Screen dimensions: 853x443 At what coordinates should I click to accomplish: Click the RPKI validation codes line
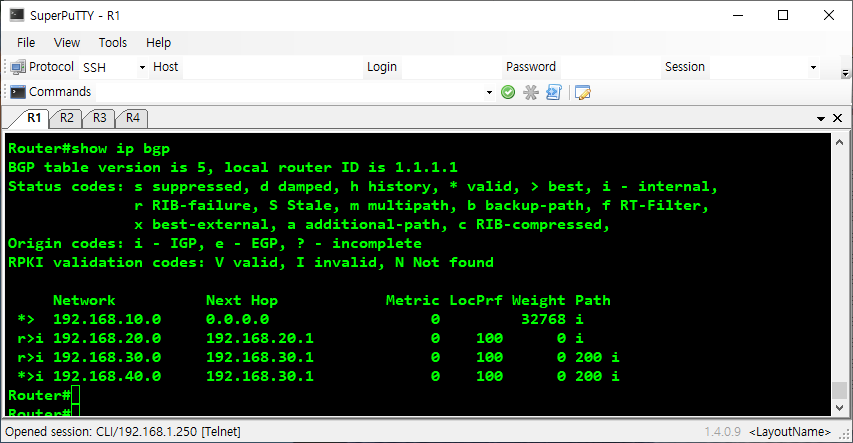(x=251, y=262)
